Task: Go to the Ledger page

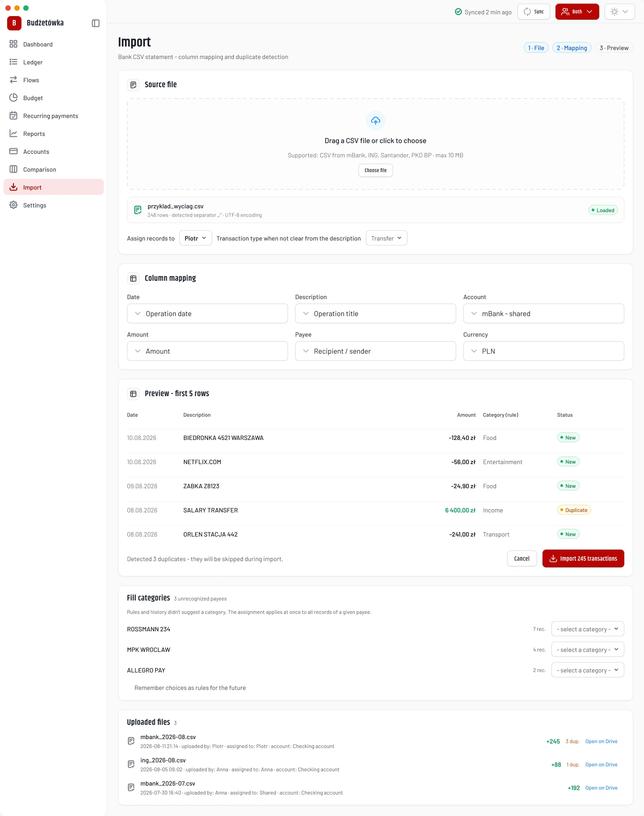Action: [x=54, y=62]
